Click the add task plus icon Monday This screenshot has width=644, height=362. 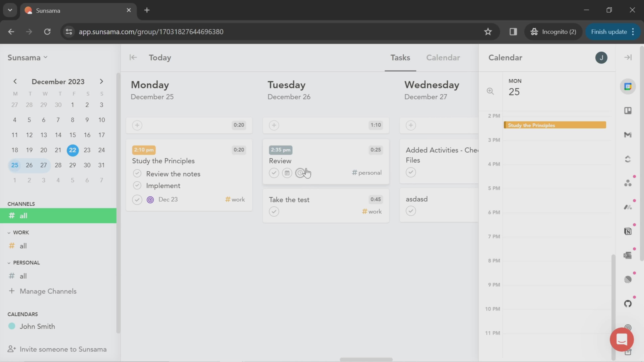137,125
